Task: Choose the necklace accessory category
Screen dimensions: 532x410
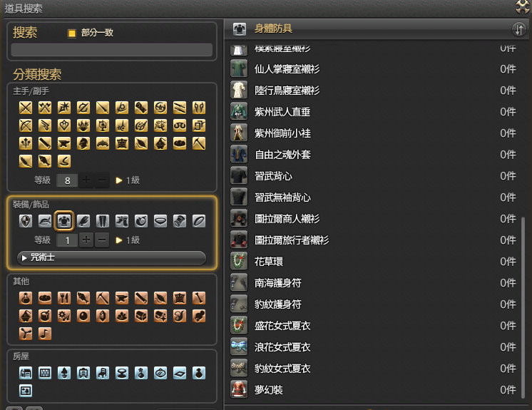Action: point(160,221)
